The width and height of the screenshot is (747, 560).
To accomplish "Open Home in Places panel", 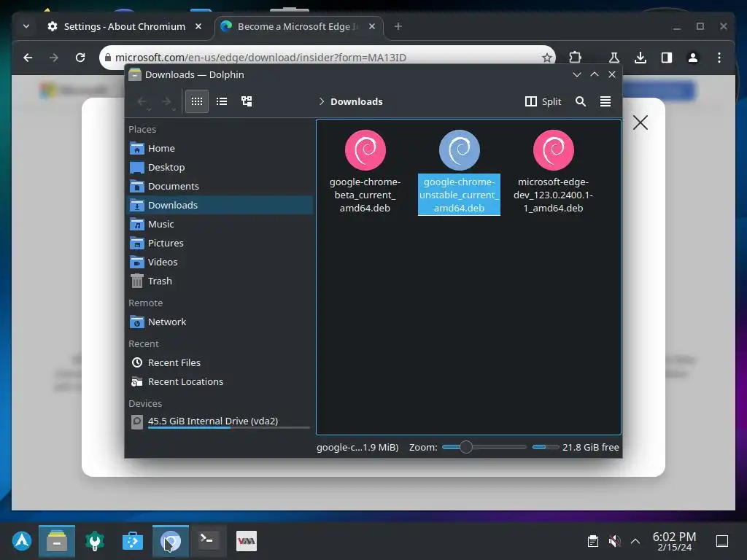I will click(220, 149).
